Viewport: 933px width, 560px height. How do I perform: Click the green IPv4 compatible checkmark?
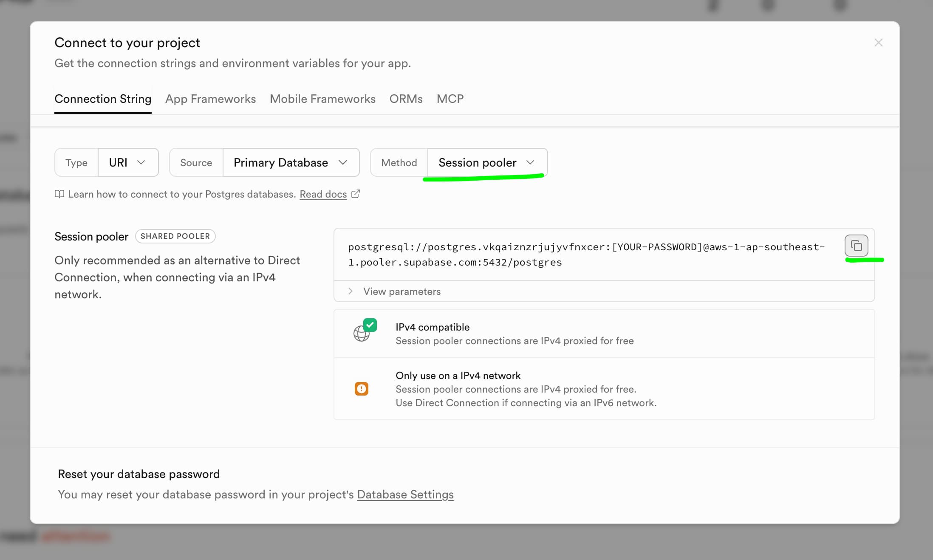(370, 325)
